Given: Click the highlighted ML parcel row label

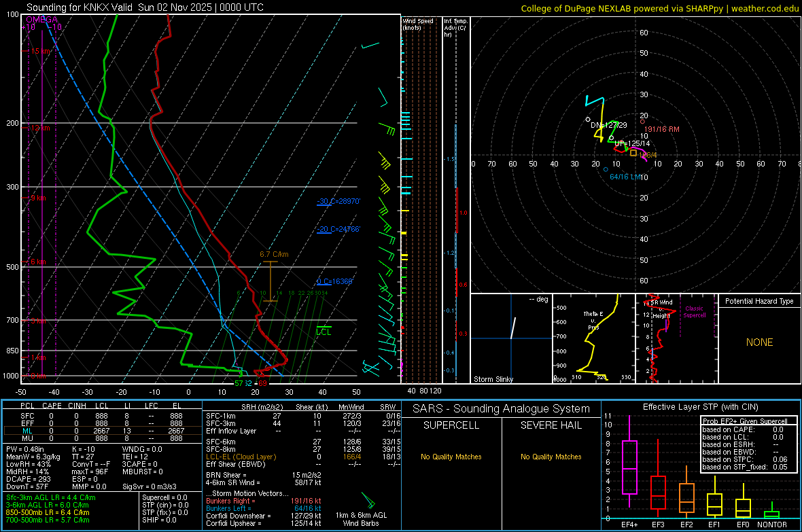Looking at the screenshot, I should [x=27, y=431].
